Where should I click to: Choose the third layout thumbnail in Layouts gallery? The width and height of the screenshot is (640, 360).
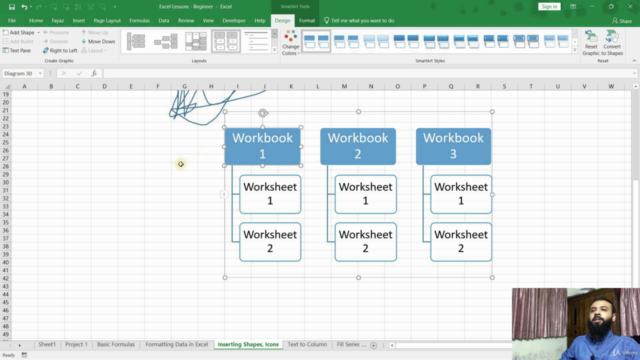tap(196, 41)
